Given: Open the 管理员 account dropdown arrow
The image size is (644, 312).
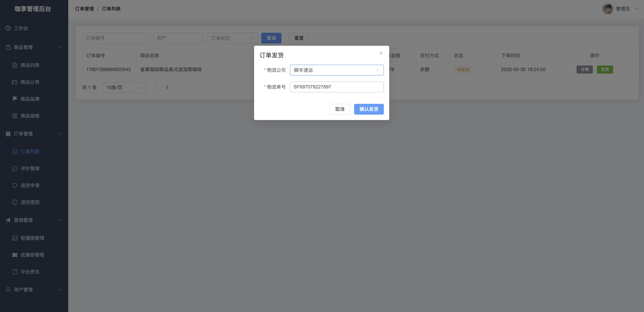Looking at the screenshot, I should (637, 9).
